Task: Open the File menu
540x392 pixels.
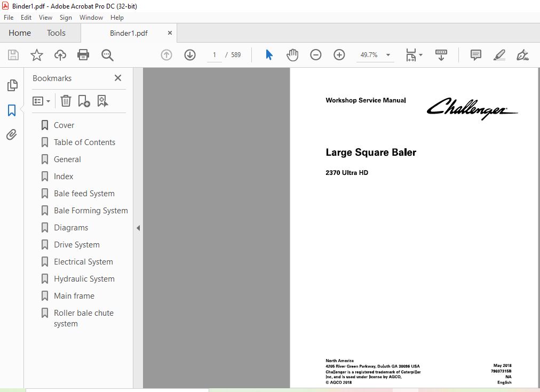Action: click(9, 18)
